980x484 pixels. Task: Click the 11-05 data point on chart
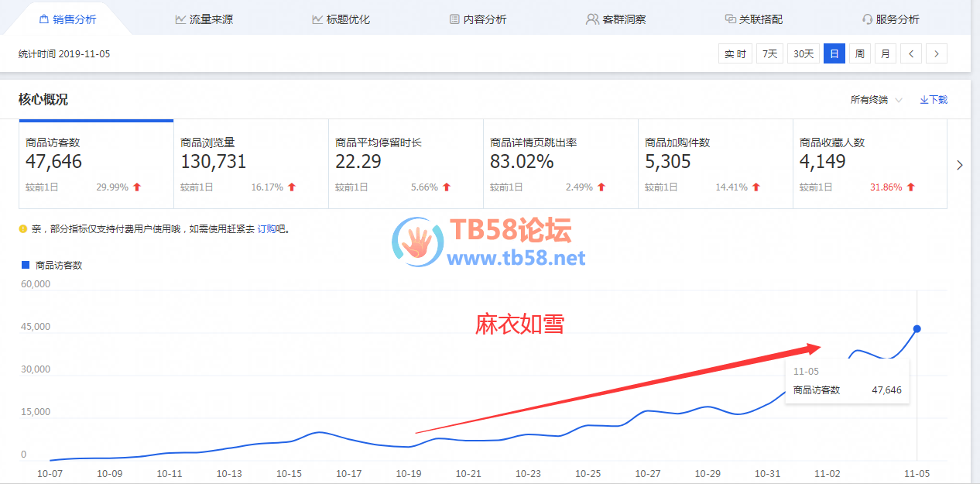point(917,329)
